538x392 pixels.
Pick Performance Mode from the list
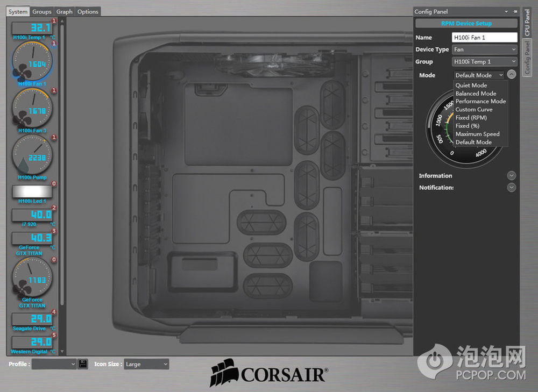coord(480,102)
